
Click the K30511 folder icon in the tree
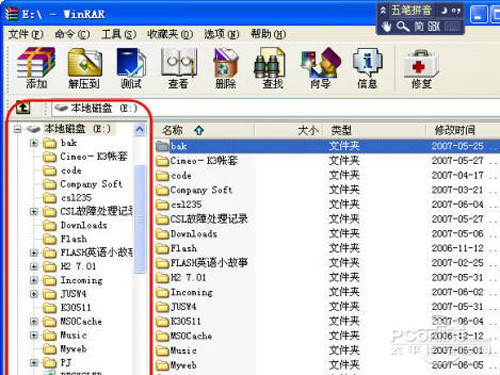(50, 308)
